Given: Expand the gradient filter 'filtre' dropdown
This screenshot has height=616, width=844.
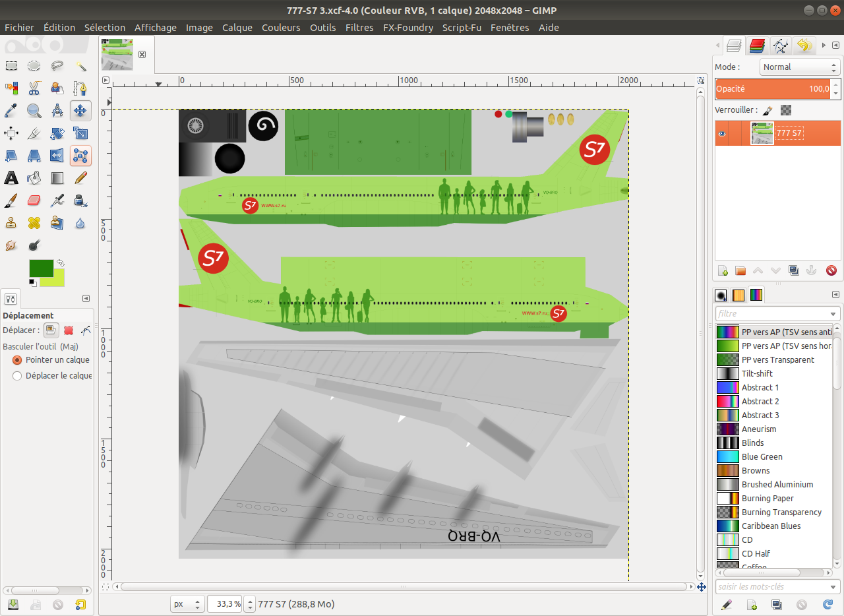Looking at the screenshot, I should tap(833, 314).
